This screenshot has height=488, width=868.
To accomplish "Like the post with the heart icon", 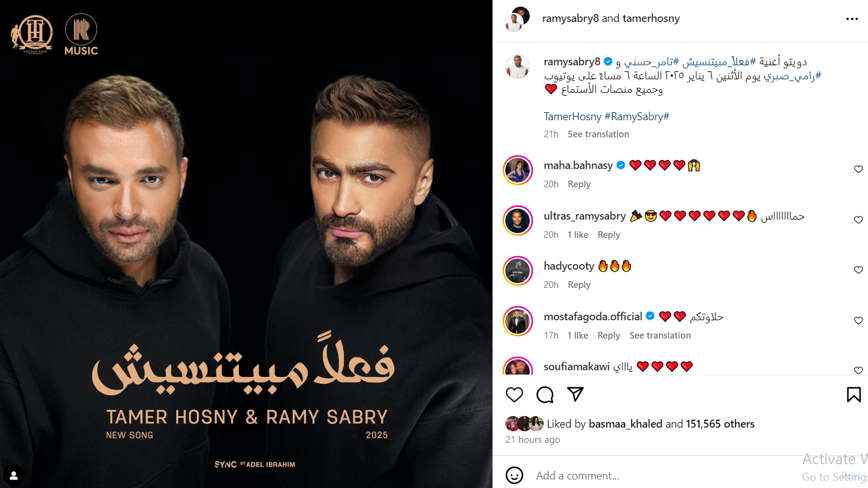I will 514,395.
